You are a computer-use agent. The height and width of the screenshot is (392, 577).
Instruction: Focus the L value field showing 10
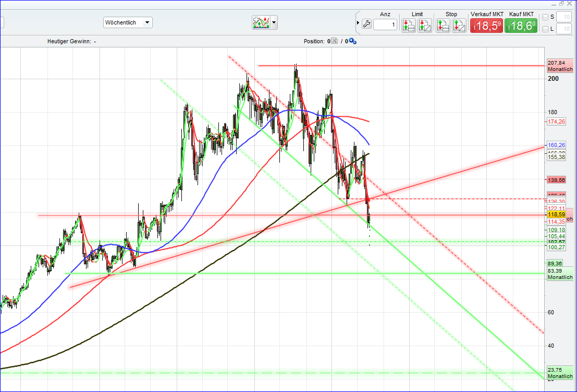click(564, 29)
